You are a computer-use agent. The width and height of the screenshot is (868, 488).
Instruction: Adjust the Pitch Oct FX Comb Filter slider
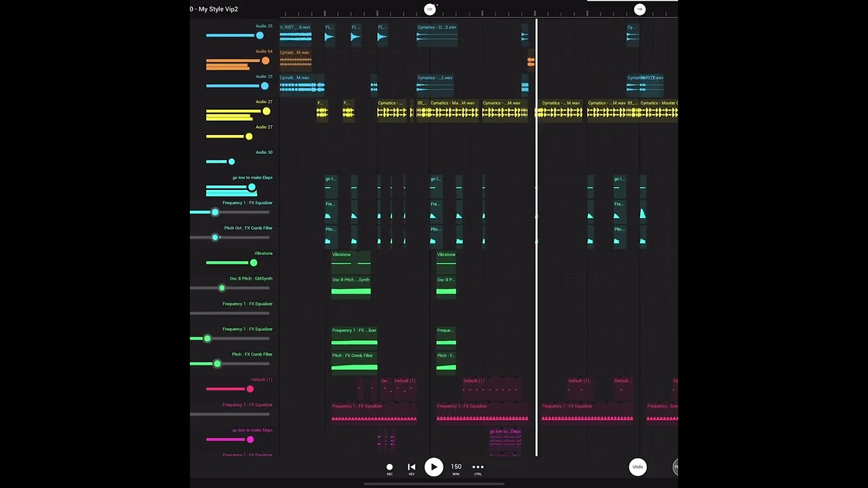(x=215, y=237)
